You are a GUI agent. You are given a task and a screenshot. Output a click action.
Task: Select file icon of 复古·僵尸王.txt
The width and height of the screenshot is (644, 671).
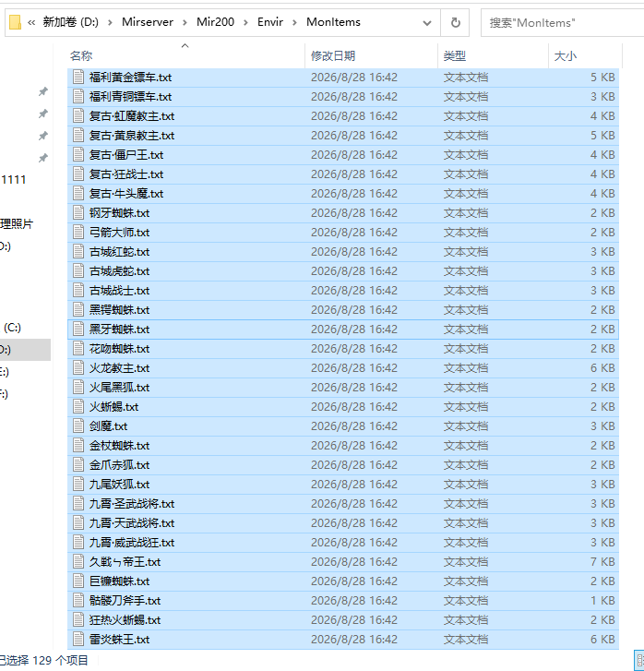78,154
